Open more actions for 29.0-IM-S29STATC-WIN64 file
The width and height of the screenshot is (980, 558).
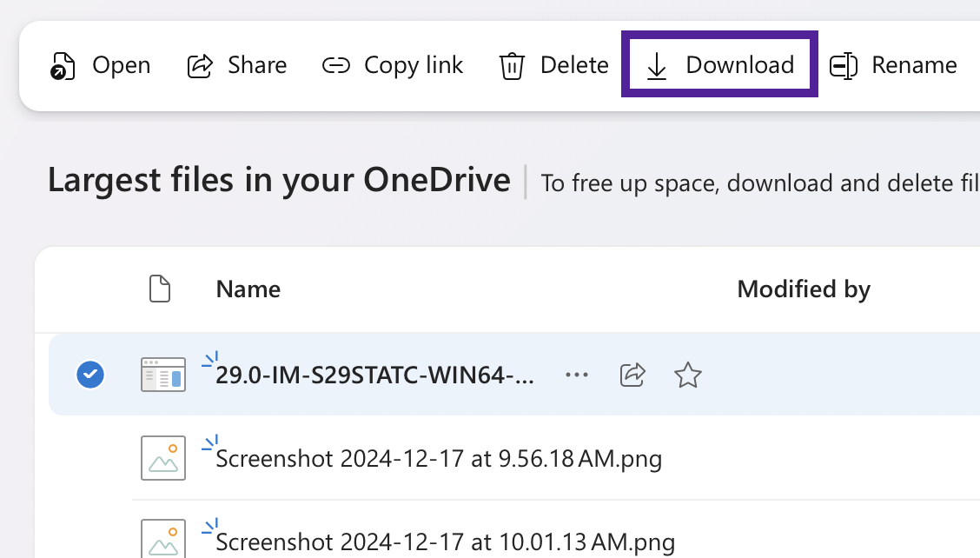[x=576, y=375]
